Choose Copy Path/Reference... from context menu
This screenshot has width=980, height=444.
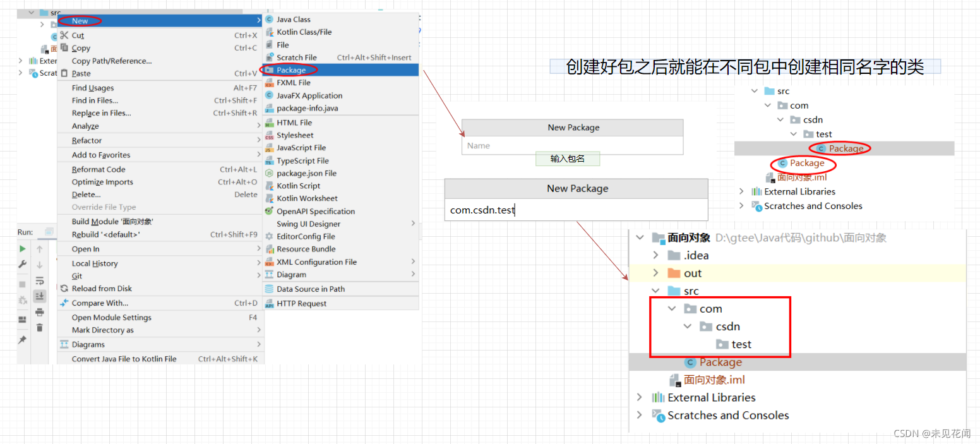point(159,61)
